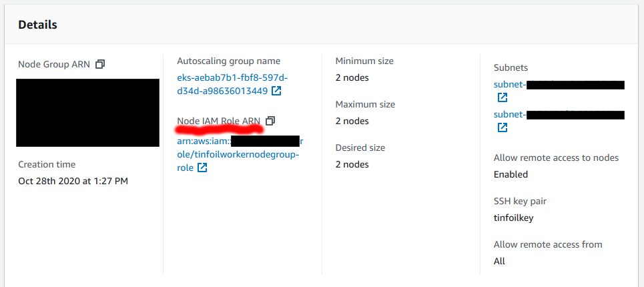This screenshot has width=644, height=287.
Task: Copy the Node IAM Role ARN
Action: (x=270, y=120)
